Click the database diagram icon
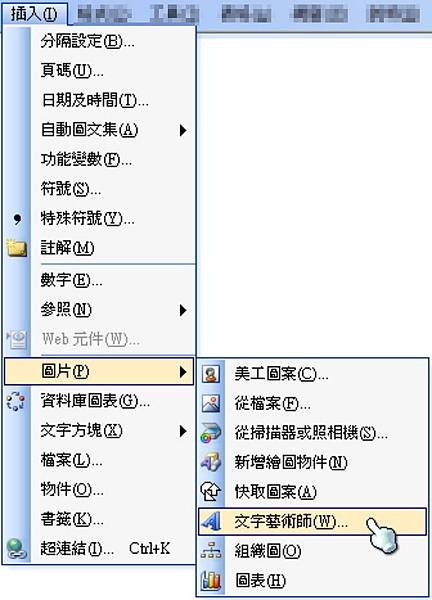The width and height of the screenshot is (432, 600). [16, 401]
